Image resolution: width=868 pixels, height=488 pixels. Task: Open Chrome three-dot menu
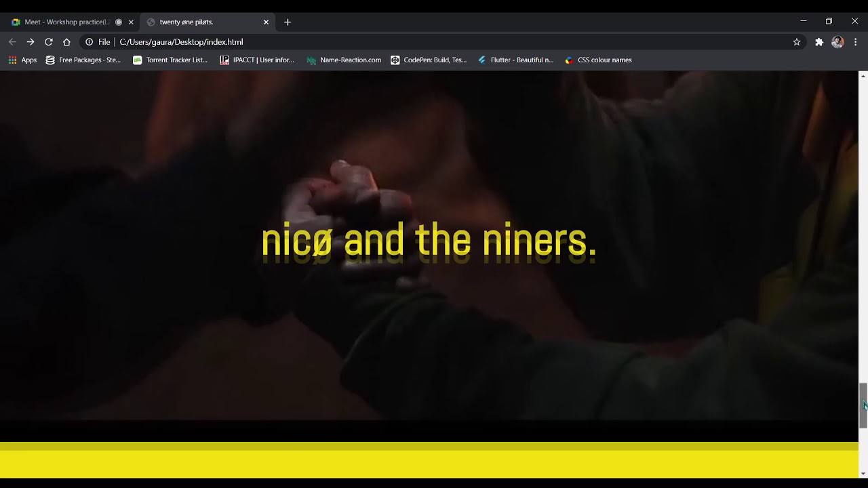click(856, 42)
